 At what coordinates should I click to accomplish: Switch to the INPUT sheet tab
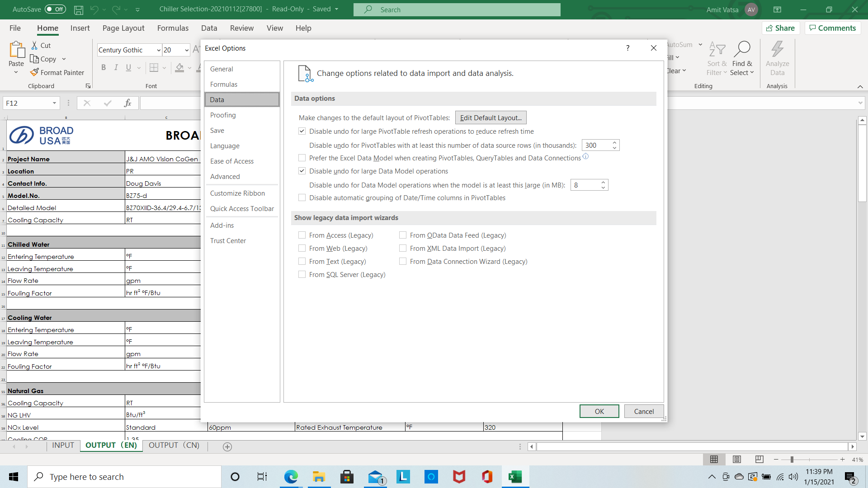tap(63, 446)
